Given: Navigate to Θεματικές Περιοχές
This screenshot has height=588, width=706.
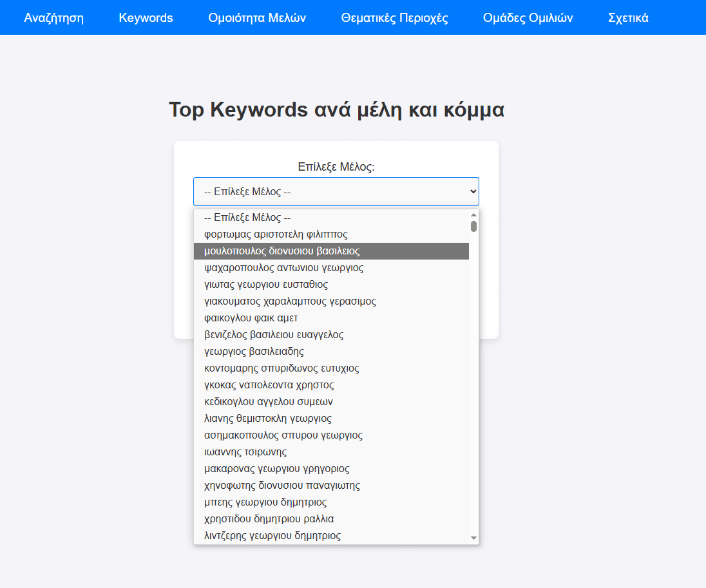Looking at the screenshot, I should pyautogui.click(x=394, y=17).
